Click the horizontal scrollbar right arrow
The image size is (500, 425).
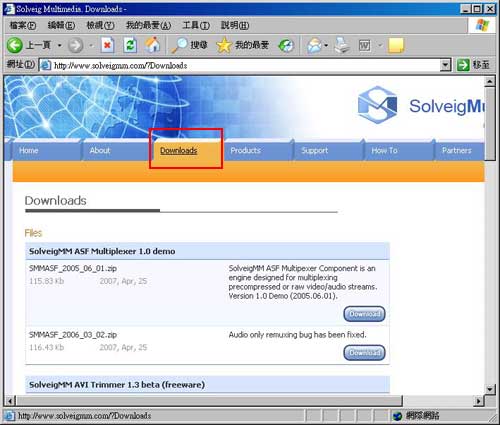pyautogui.click(x=478, y=400)
